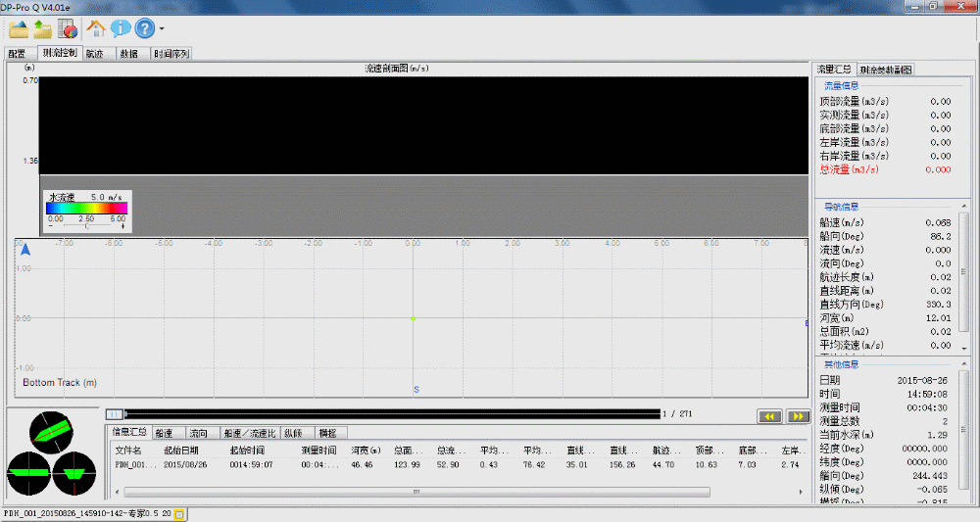This screenshot has width=980, height=522.
Task: Click the blue S marker on track plot
Action: coord(416,390)
